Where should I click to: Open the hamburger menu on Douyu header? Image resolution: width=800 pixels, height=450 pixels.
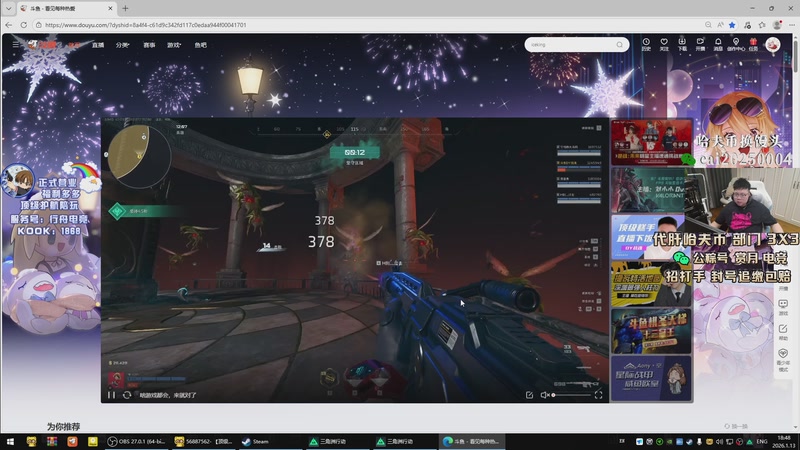pos(16,45)
